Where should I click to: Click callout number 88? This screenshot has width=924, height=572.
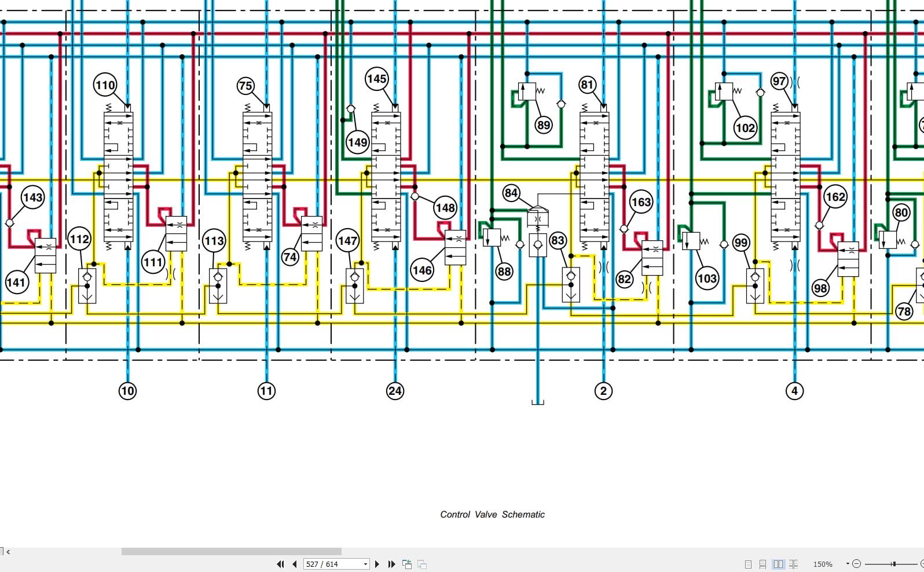(504, 271)
